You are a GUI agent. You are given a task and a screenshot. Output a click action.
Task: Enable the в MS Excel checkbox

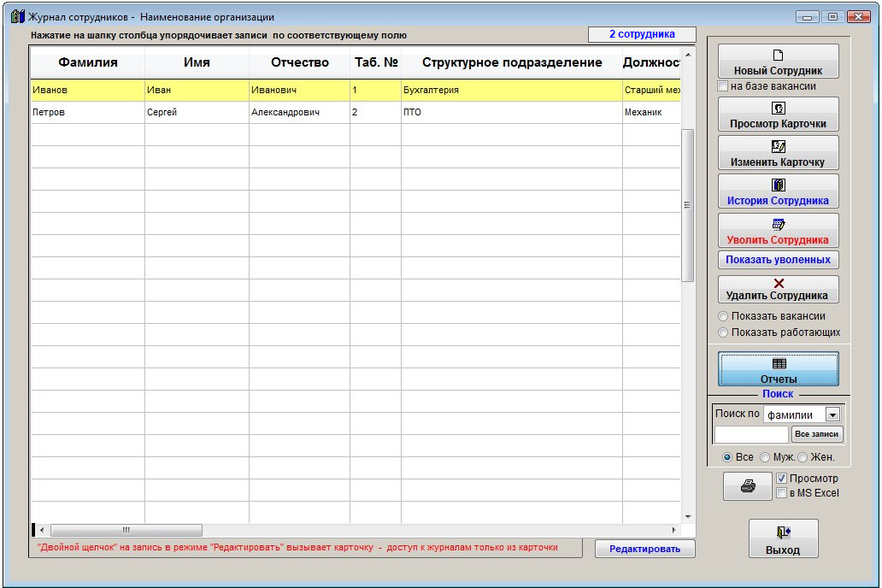[781, 493]
